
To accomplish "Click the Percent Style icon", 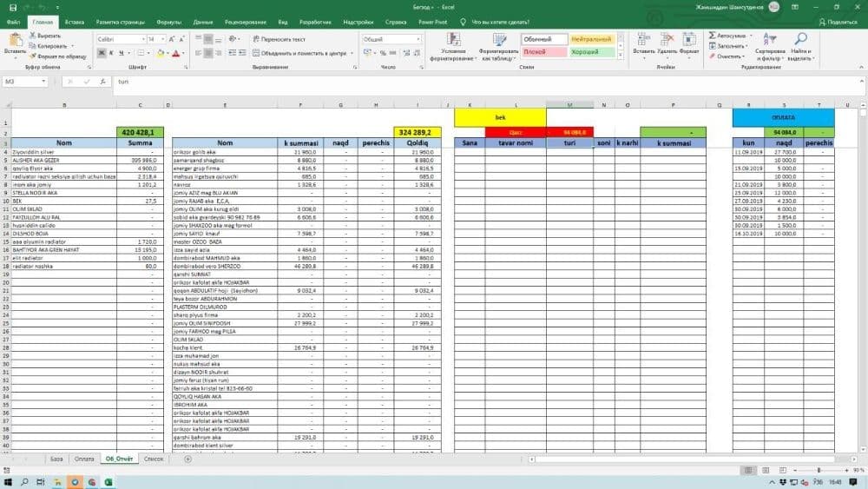I will tap(383, 53).
